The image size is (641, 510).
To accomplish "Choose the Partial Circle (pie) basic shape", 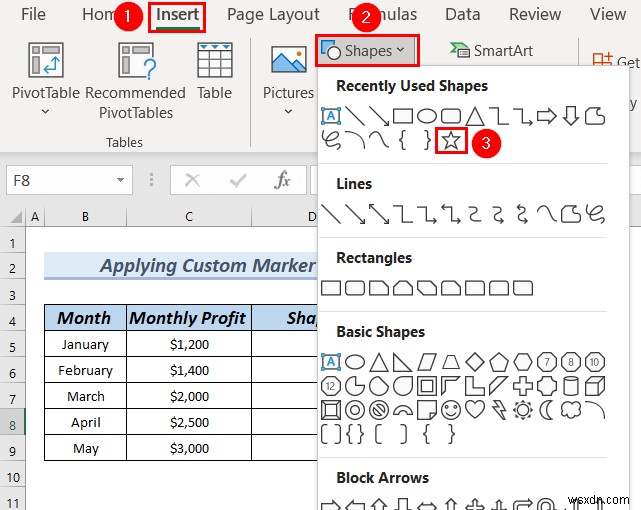I will click(x=355, y=386).
